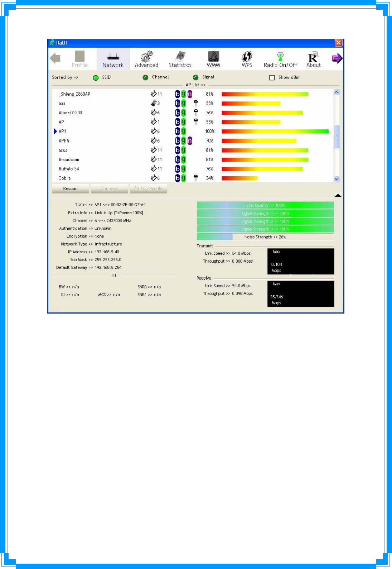Collapse details panel with black triangle

(x=338, y=195)
